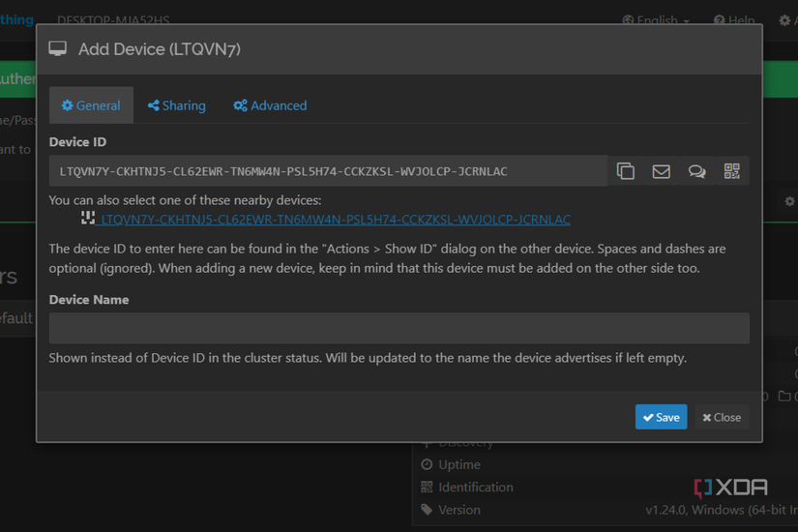Screen dimensions: 798x532
Task: Switch to the General tab
Action: pyautogui.click(x=91, y=105)
